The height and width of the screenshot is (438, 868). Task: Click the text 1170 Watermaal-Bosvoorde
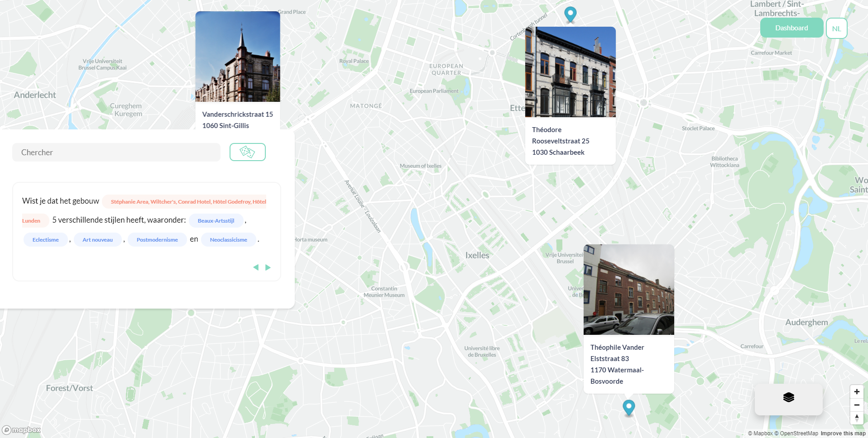[x=617, y=376]
